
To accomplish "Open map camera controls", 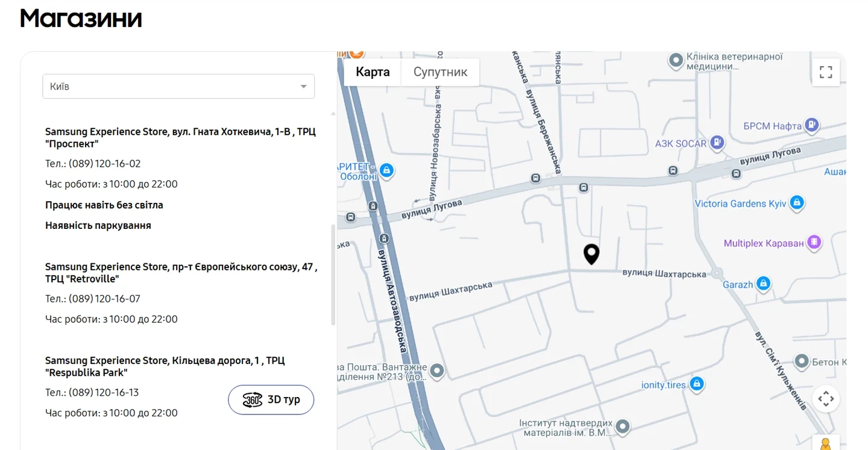I will click(x=826, y=399).
